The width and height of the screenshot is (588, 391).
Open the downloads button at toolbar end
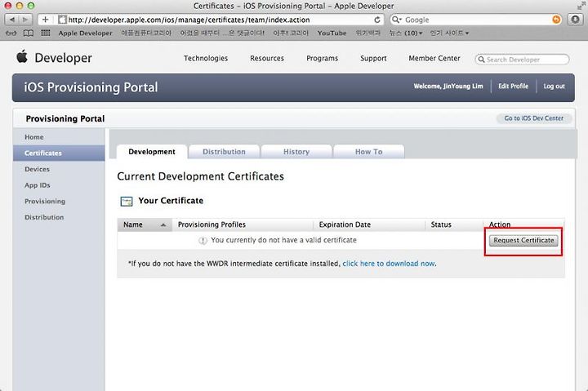pyautogui.click(x=576, y=20)
